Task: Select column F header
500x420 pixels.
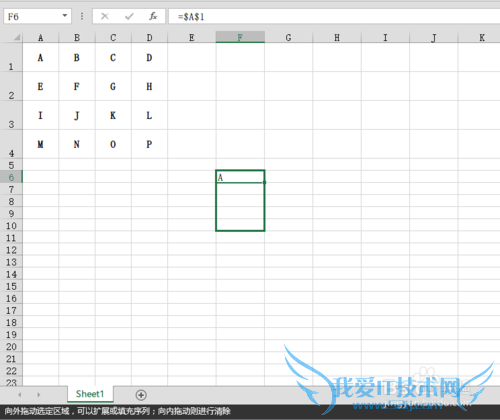Action: tap(240, 37)
